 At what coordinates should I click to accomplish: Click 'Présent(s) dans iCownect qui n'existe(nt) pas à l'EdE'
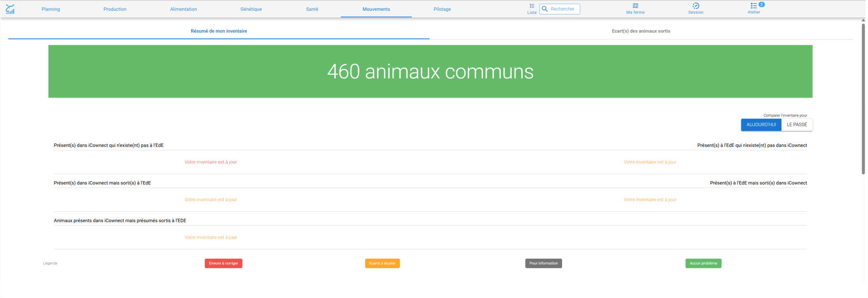coord(109,145)
